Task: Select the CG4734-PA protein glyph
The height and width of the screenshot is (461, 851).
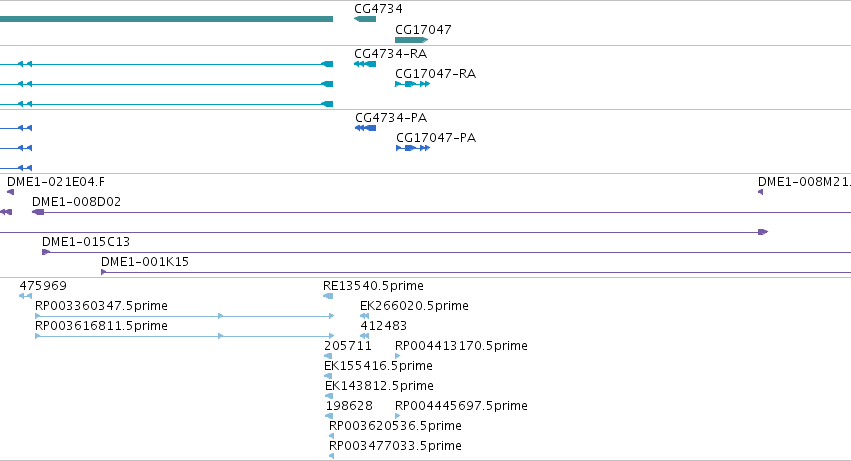Action: 365,128
